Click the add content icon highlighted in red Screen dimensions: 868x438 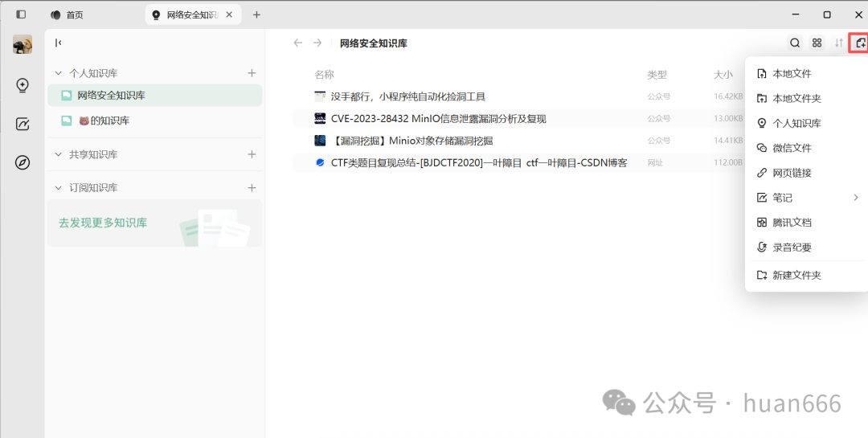pyautogui.click(x=860, y=43)
